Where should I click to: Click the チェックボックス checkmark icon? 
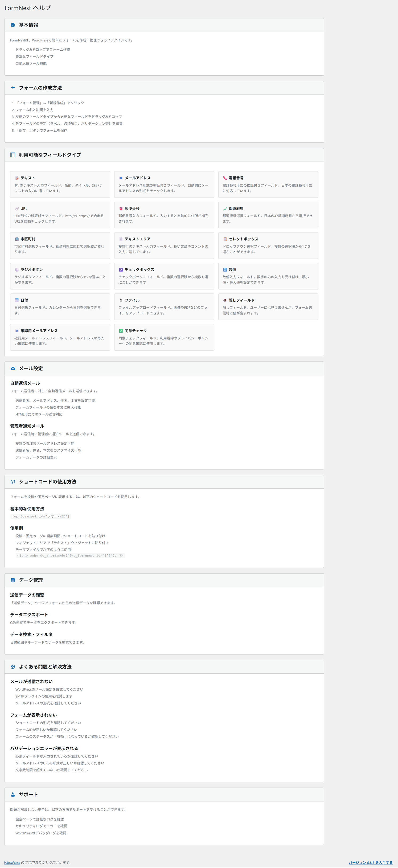coord(121,269)
